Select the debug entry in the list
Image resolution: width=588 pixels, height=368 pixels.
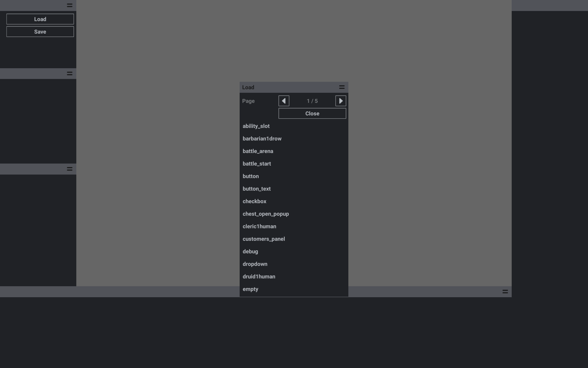pos(250,251)
